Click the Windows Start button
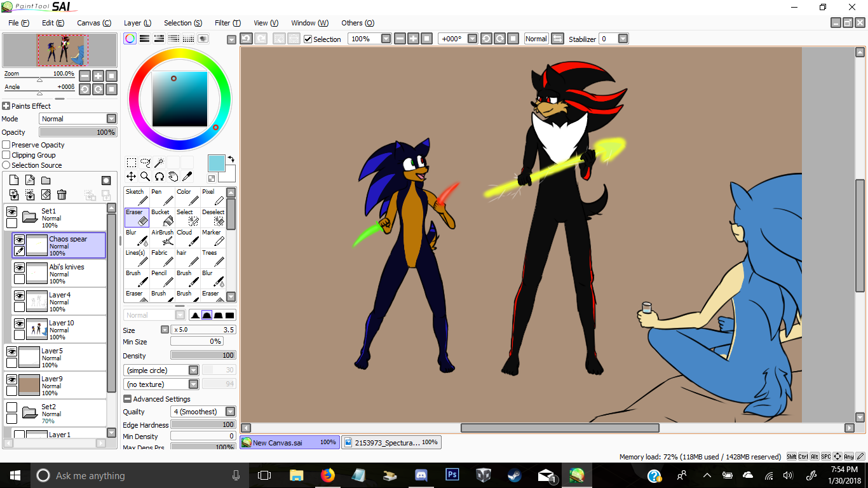 click(14, 475)
